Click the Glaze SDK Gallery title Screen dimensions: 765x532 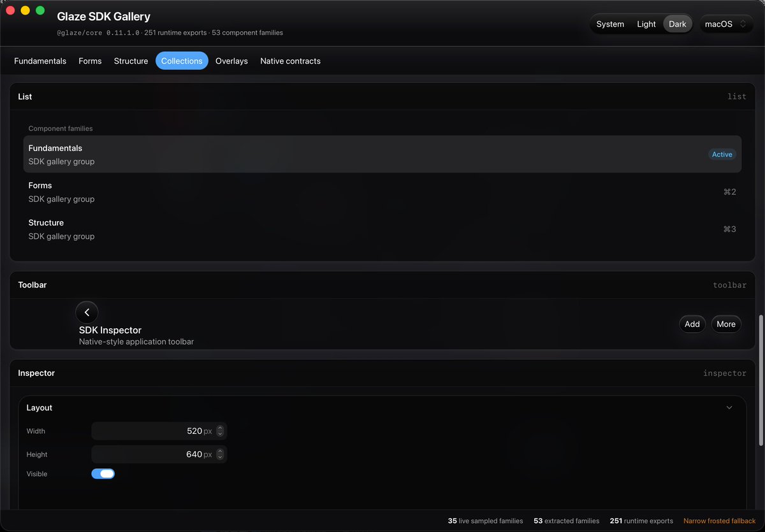104,17
